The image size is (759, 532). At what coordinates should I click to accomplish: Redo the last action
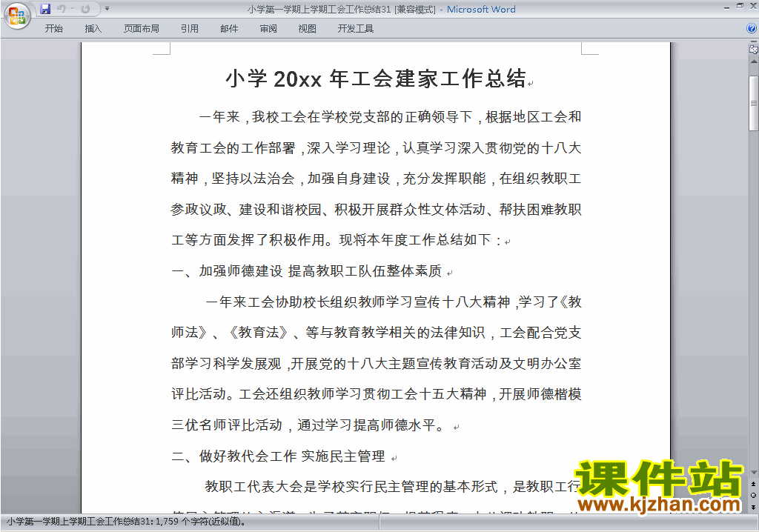point(86,9)
